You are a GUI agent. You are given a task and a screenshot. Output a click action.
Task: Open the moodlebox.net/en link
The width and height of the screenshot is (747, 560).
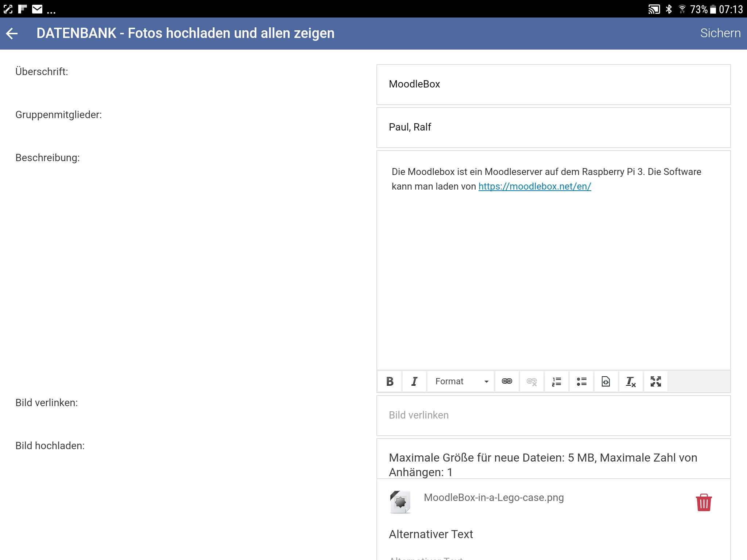535,186
